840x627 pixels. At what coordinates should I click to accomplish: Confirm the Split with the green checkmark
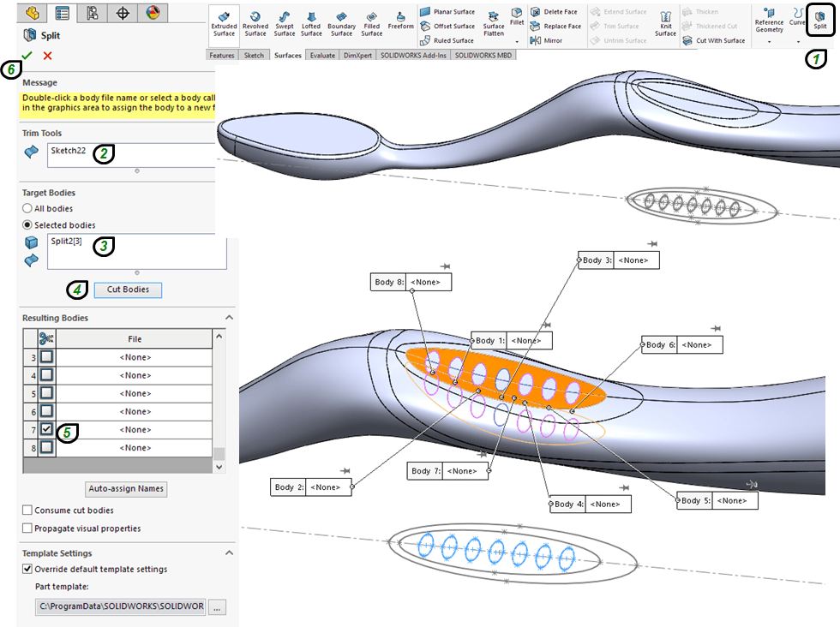click(27, 56)
